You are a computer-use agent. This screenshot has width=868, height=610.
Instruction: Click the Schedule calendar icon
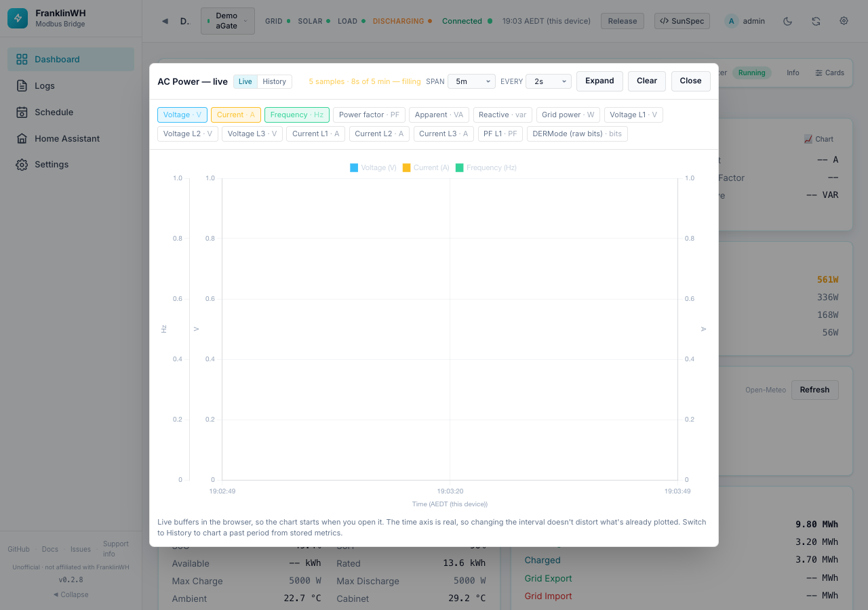(x=22, y=112)
